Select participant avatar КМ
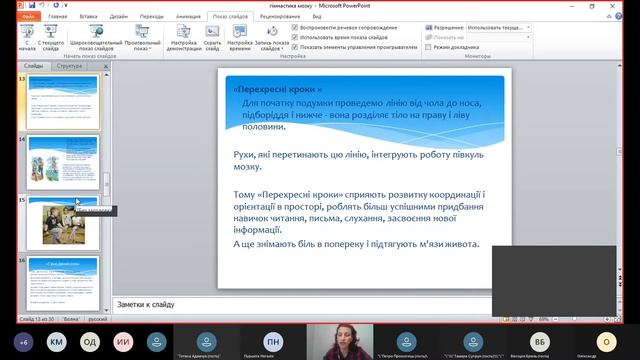The image size is (640, 360). pyautogui.click(x=56, y=342)
